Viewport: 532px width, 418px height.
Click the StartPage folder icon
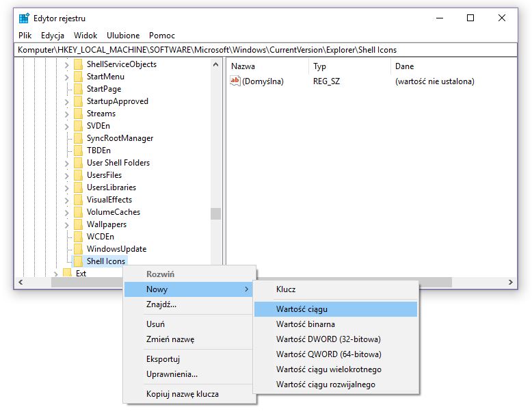(x=78, y=89)
